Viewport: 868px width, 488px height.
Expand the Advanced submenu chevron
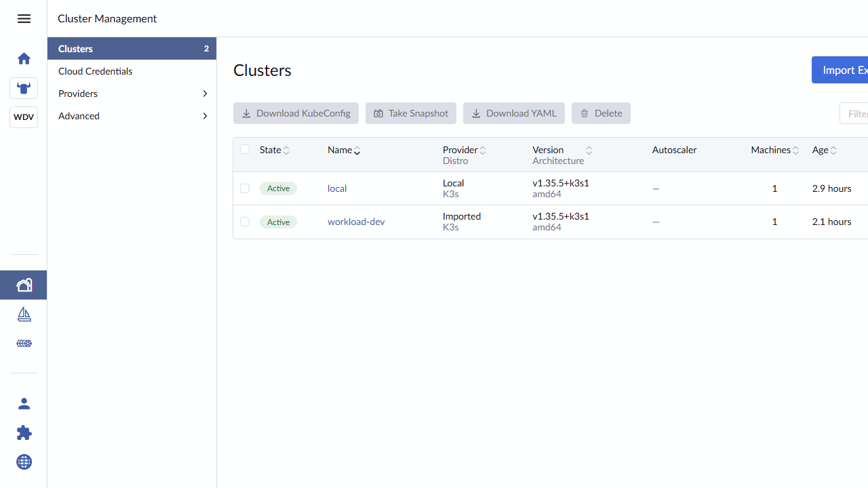click(x=205, y=116)
